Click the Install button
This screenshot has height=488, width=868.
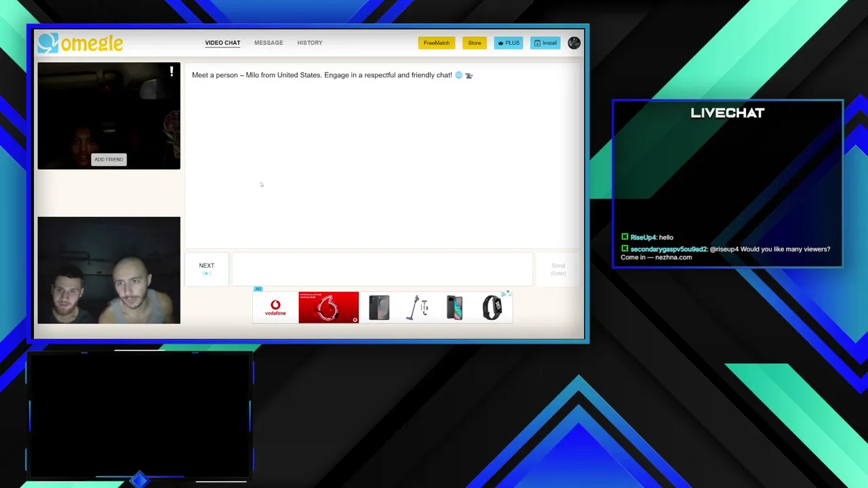click(x=545, y=43)
